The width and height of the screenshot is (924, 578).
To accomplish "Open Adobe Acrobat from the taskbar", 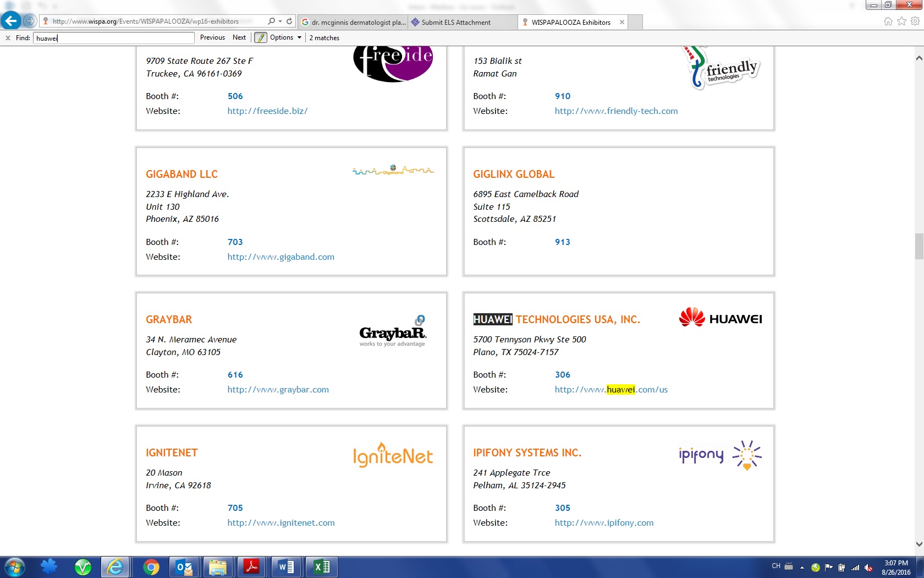I will [x=252, y=567].
